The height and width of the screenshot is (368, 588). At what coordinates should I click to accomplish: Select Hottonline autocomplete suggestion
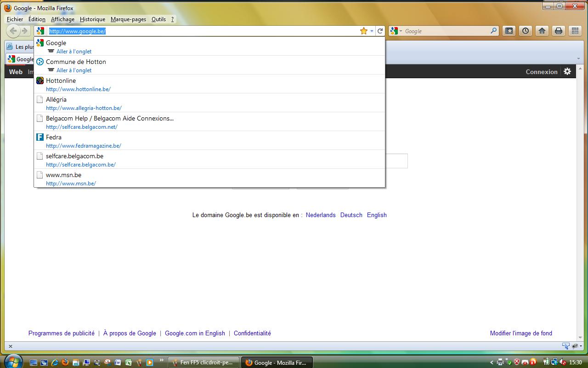209,84
